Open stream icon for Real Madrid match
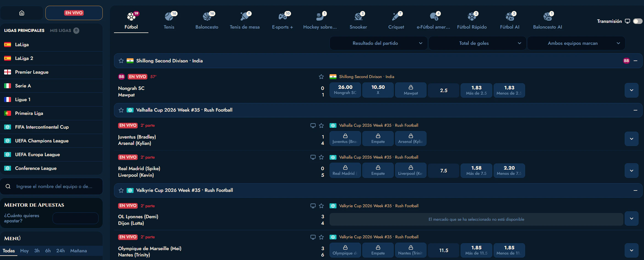The width and height of the screenshot is (644, 260). [313, 157]
